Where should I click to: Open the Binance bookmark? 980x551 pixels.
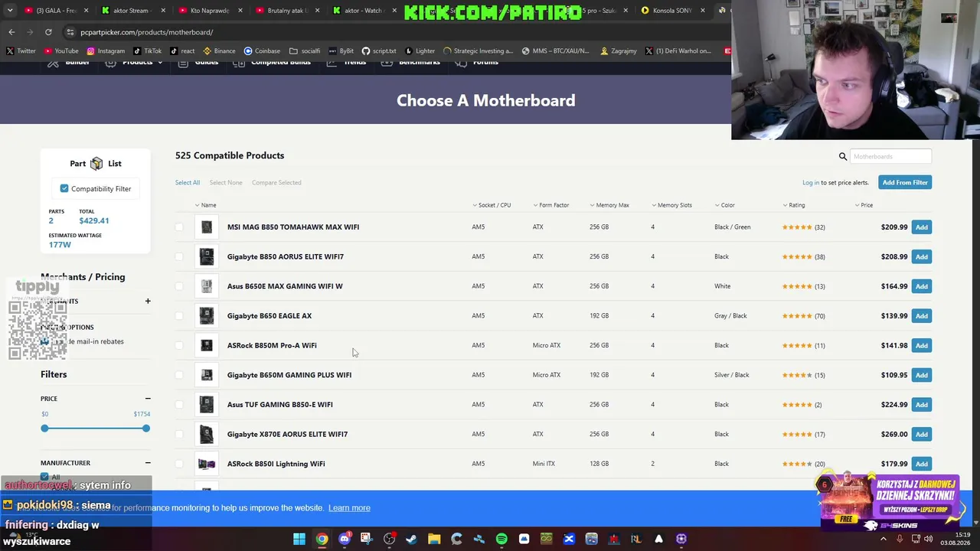[219, 51]
